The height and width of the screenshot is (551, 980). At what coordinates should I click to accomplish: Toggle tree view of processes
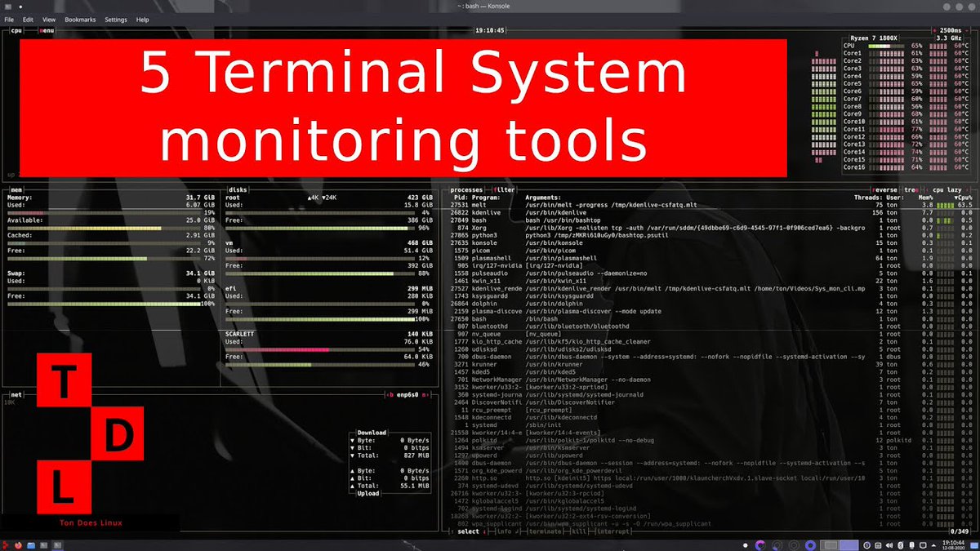click(911, 189)
